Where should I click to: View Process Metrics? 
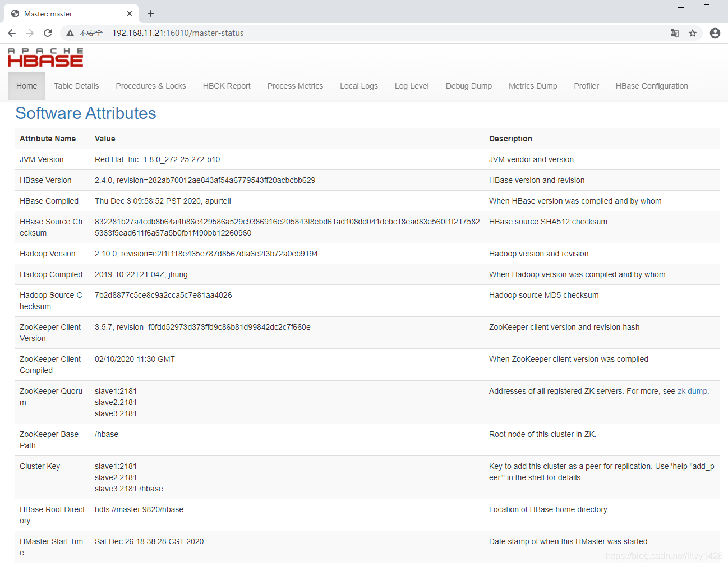295,86
